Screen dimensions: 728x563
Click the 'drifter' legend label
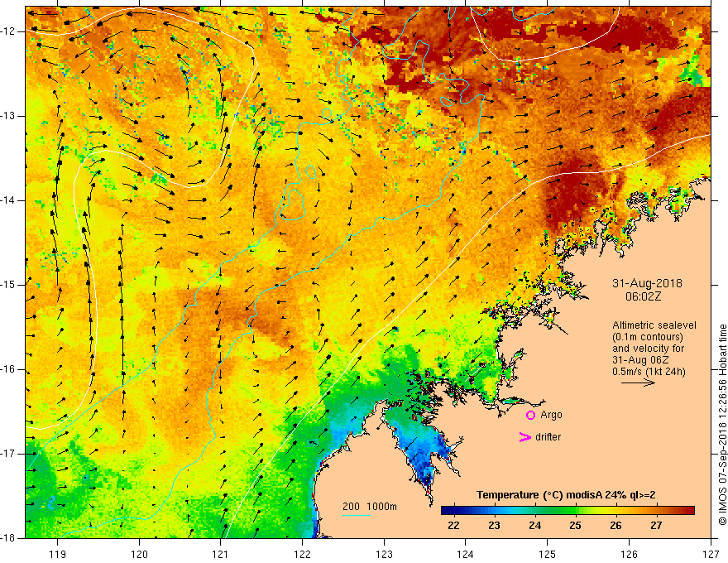click(x=548, y=437)
